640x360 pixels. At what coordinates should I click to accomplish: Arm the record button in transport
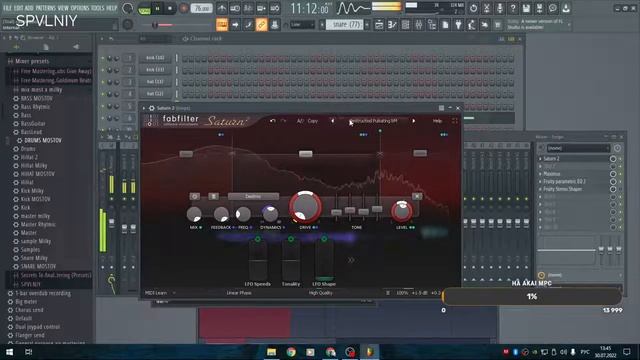pos(184,8)
